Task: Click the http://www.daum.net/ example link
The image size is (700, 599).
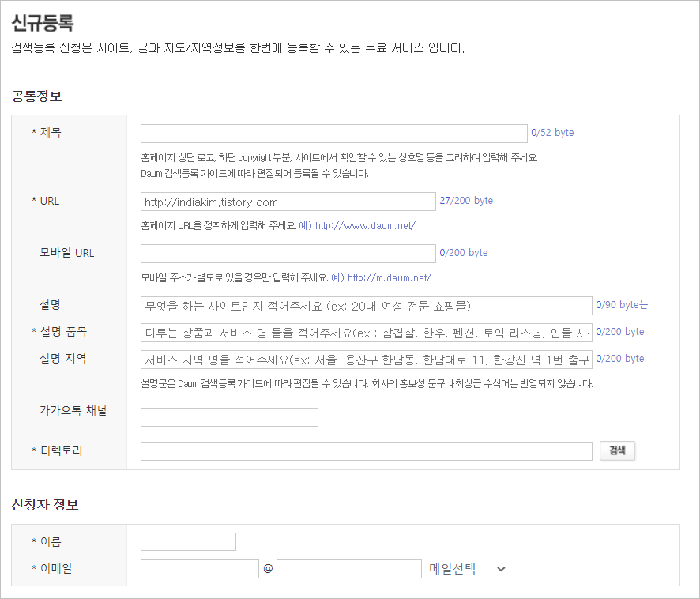Action: coord(365,226)
